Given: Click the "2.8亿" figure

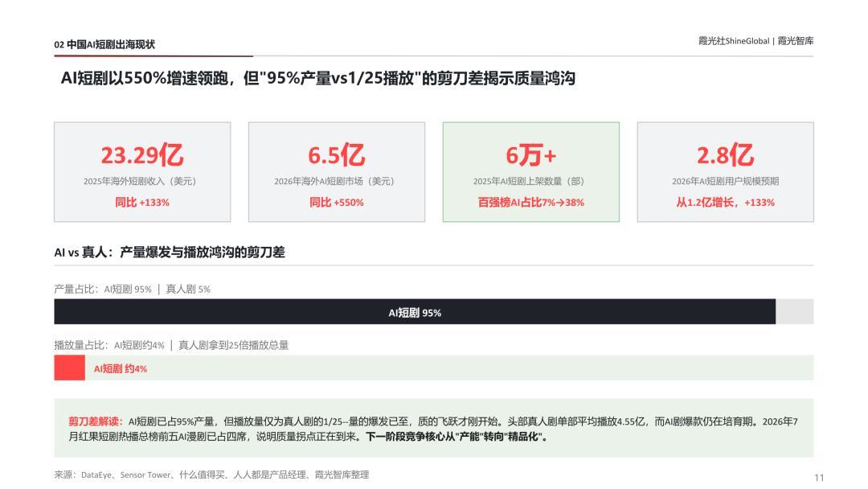Looking at the screenshot, I should coord(725,154).
